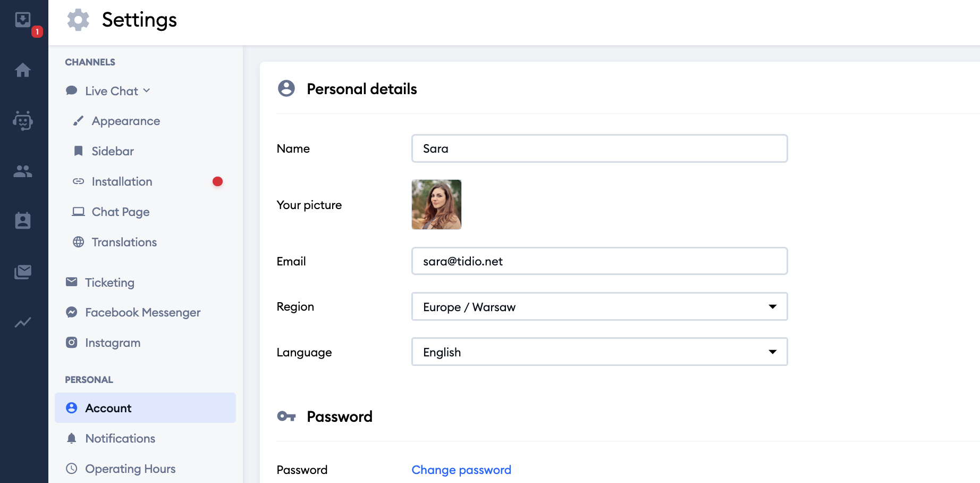Image resolution: width=980 pixels, height=483 pixels.
Task: Click inside the Email input field
Action: [x=599, y=261]
